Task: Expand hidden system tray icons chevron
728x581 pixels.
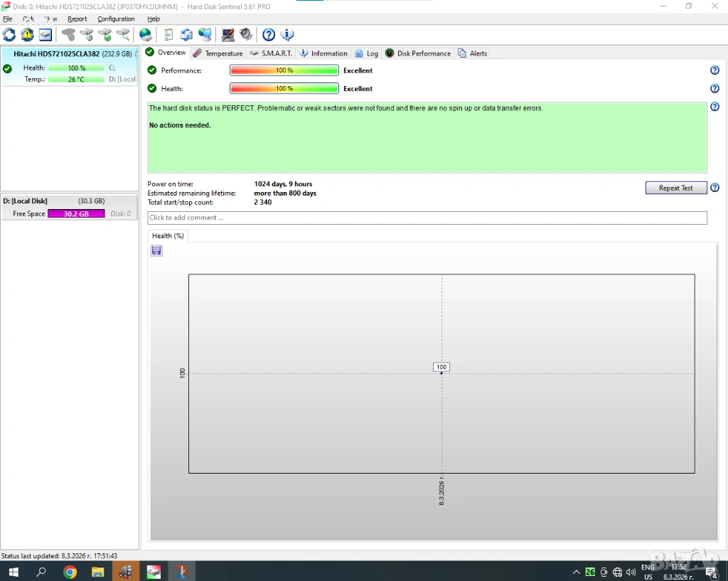Action: coord(576,572)
